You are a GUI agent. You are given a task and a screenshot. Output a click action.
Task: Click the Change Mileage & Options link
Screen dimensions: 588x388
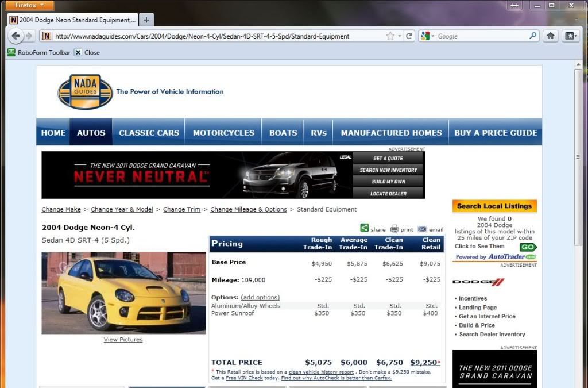pos(248,209)
